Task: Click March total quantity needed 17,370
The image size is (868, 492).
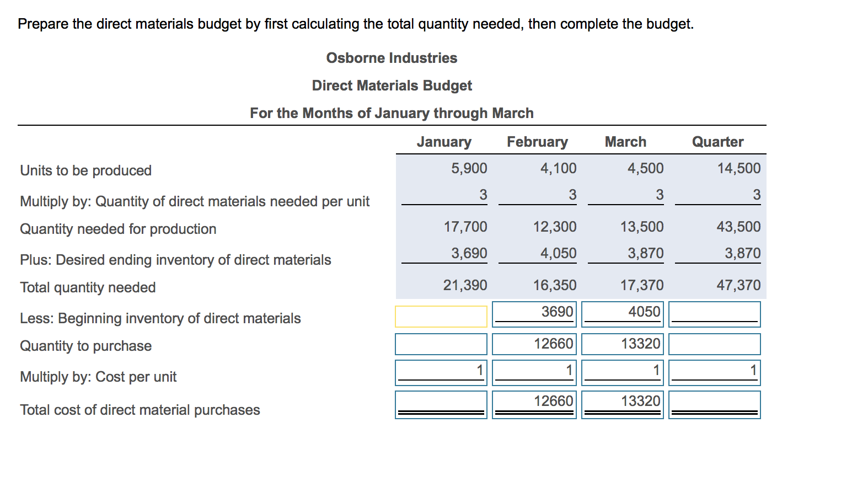Action: click(x=642, y=285)
